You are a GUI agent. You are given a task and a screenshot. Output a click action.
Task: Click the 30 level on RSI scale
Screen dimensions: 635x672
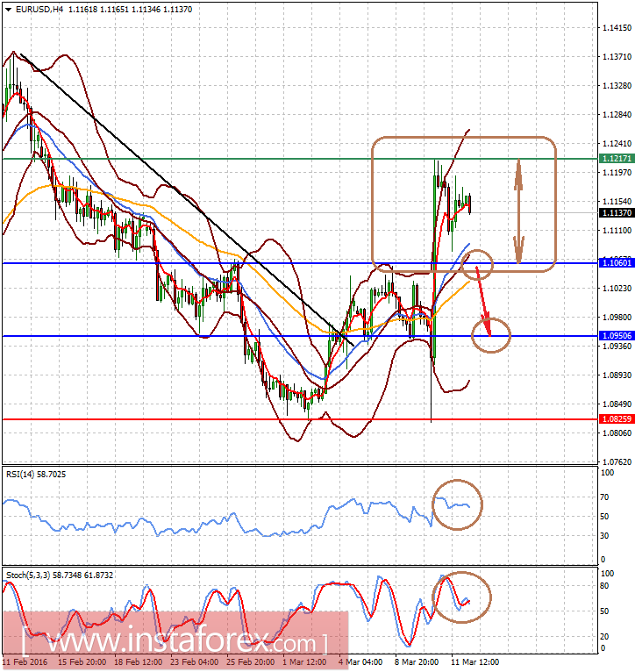click(604, 536)
